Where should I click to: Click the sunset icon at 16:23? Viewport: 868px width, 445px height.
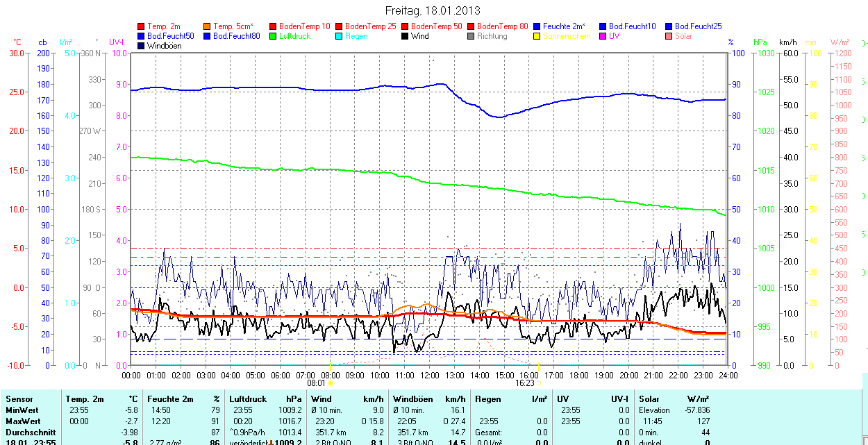(539, 383)
